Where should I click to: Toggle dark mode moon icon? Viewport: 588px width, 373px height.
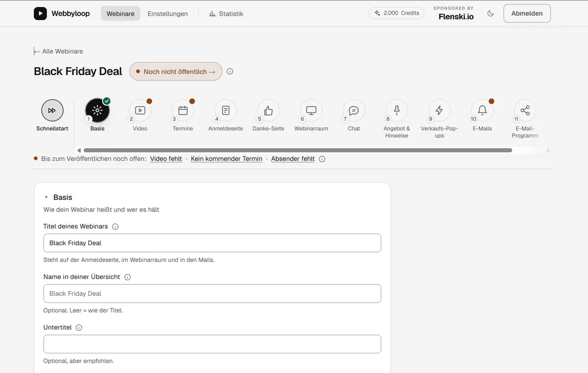coord(490,14)
